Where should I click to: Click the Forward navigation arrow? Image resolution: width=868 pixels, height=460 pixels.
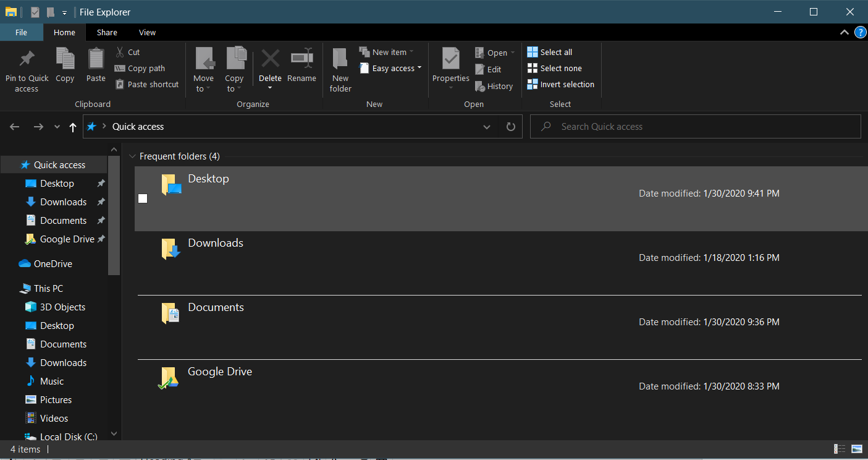coord(38,127)
